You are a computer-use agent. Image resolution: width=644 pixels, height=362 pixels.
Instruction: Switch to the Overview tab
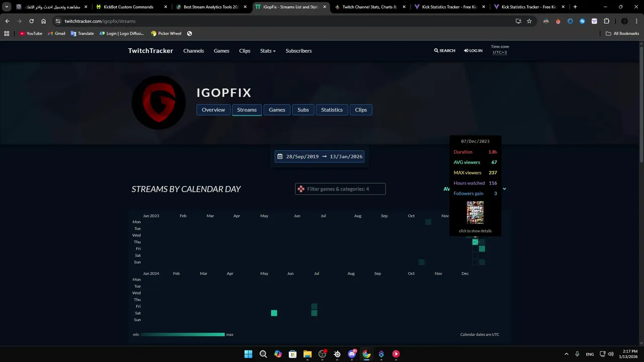coord(213,110)
